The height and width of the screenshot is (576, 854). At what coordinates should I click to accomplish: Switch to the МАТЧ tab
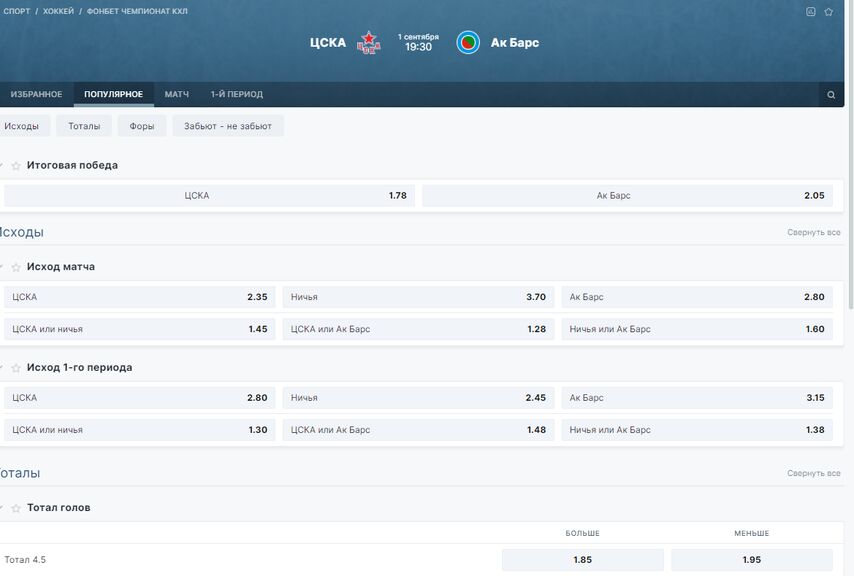click(176, 94)
